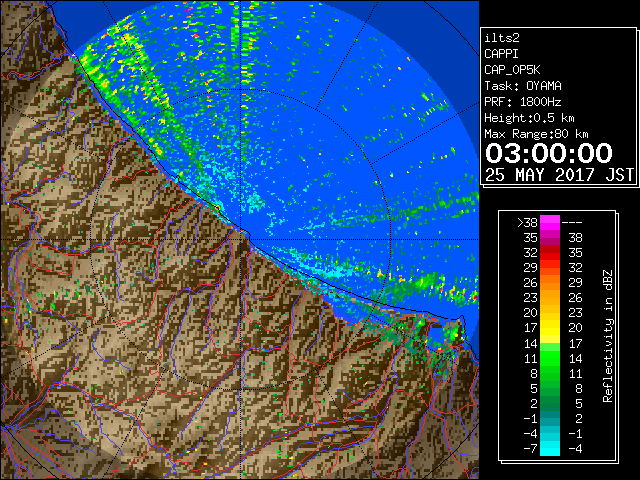Click the 03:00:00 timestamp
640x480 pixels.
click(x=549, y=153)
